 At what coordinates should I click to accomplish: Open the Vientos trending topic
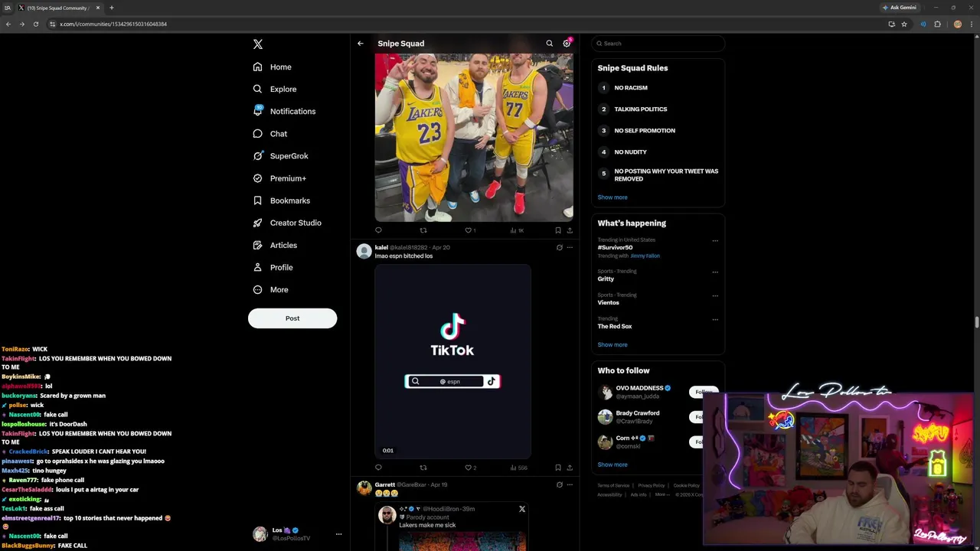(x=609, y=303)
